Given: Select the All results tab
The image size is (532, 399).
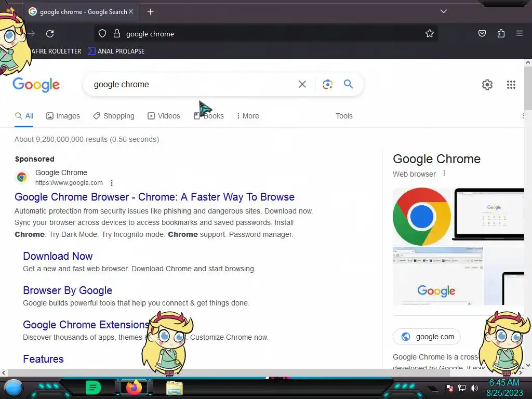Looking at the screenshot, I should (24, 116).
